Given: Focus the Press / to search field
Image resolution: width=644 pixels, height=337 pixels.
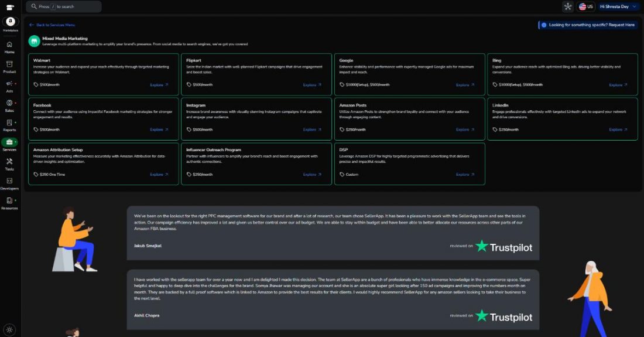Looking at the screenshot, I should (64, 6).
